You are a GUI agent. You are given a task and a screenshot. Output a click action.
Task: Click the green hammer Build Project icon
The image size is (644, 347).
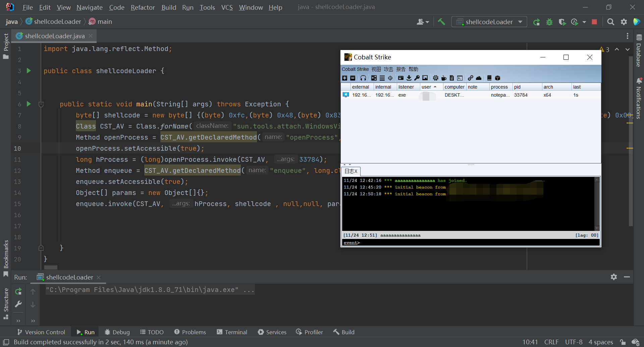point(441,22)
